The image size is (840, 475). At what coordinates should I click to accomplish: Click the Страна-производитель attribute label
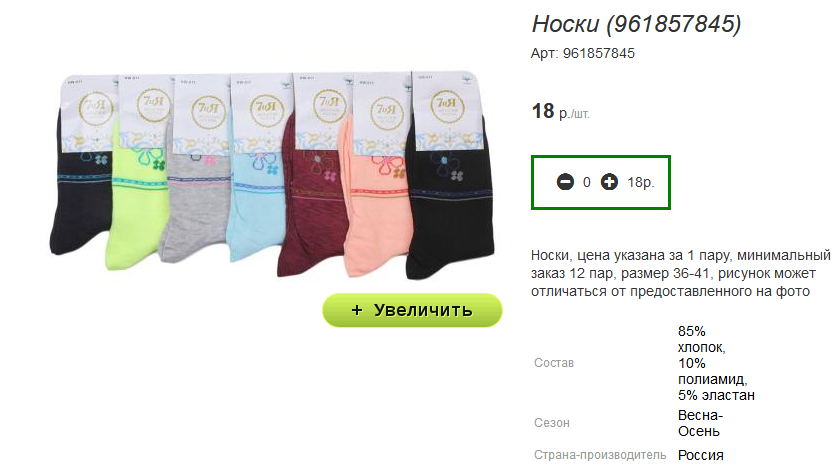click(600, 455)
